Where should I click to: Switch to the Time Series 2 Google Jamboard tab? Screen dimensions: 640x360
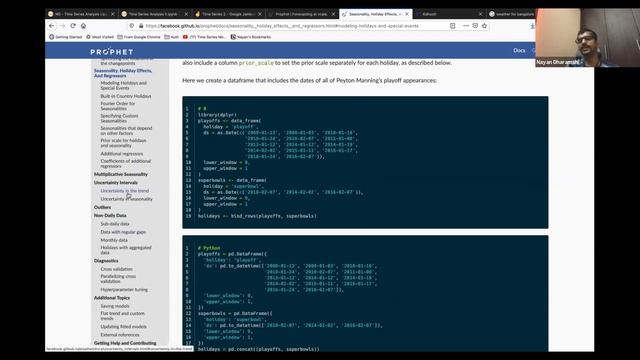click(228, 14)
